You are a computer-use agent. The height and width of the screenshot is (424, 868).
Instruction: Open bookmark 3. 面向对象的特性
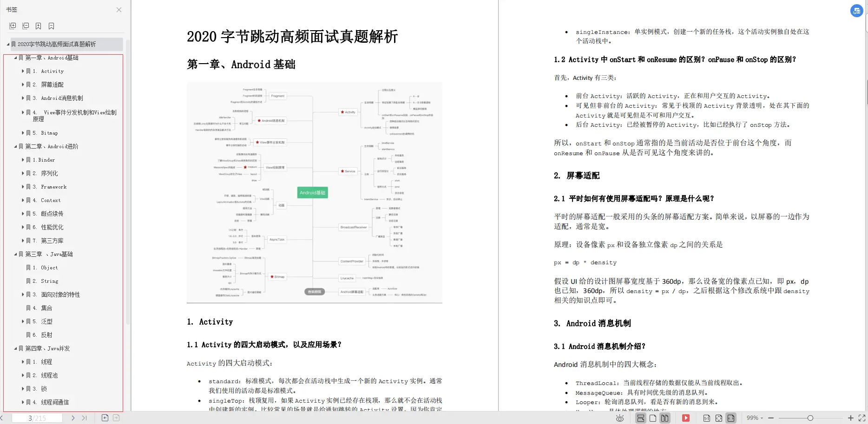[x=56, y=294]
